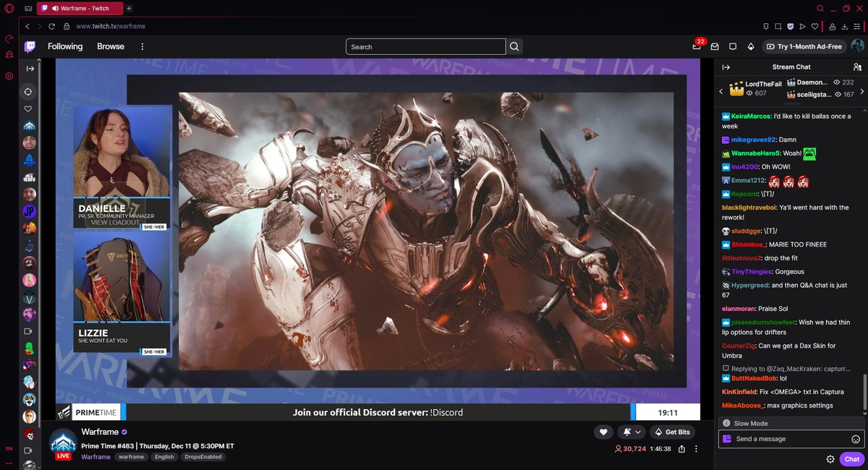Click the Twitch search field
Screen dimensions: 868x470
point(426,46)
